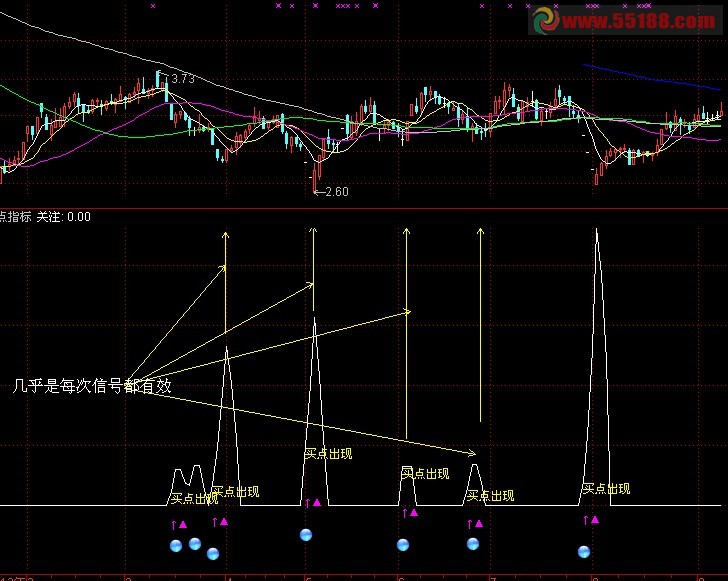Image resolution: width=728 pixels, height=581 pixels.
Task: Click the leftmost magenta x marker at top
Action: 153,6
